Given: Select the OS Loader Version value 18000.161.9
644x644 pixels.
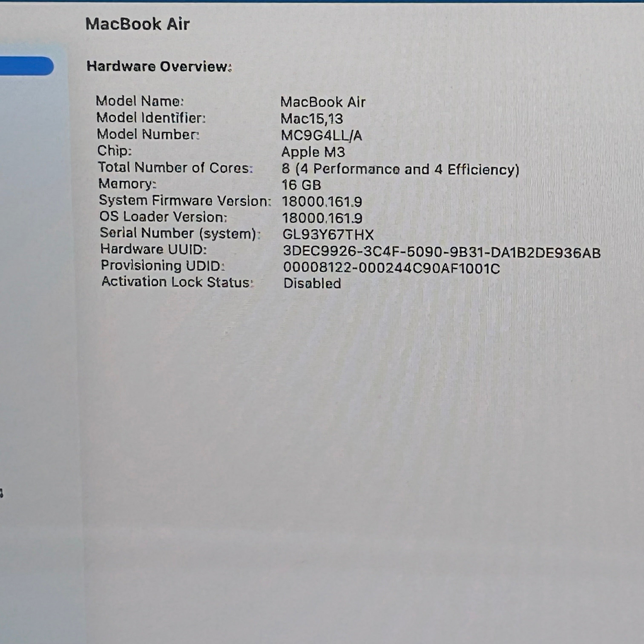Looking at the screenshot, I should coord(322,218).
